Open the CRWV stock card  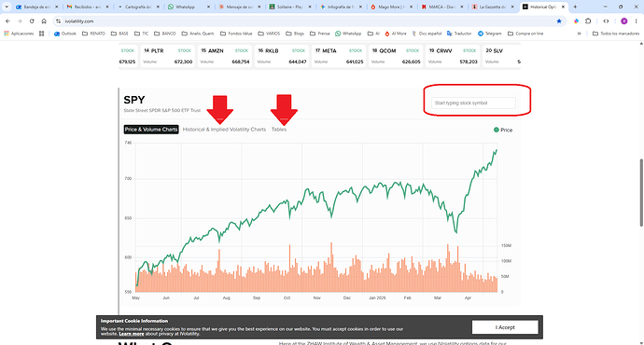point(453,56)
